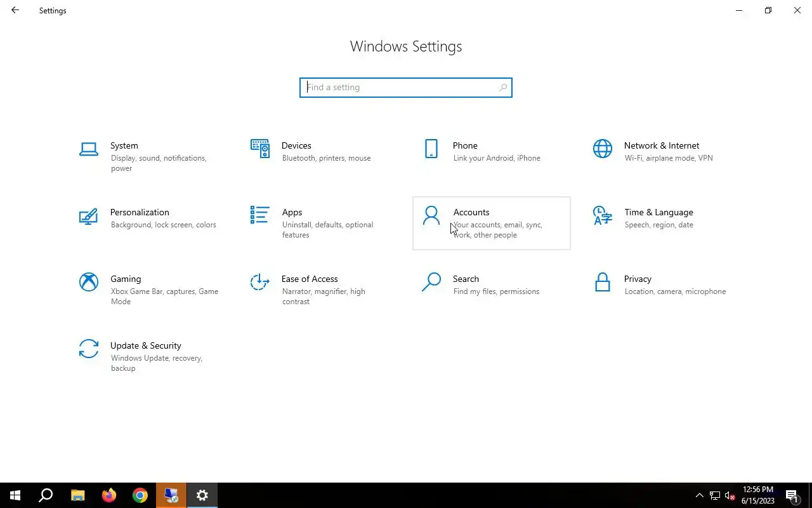Click the Find a setting search field
This screenshot has height=508, width=812.
(406, 88)
